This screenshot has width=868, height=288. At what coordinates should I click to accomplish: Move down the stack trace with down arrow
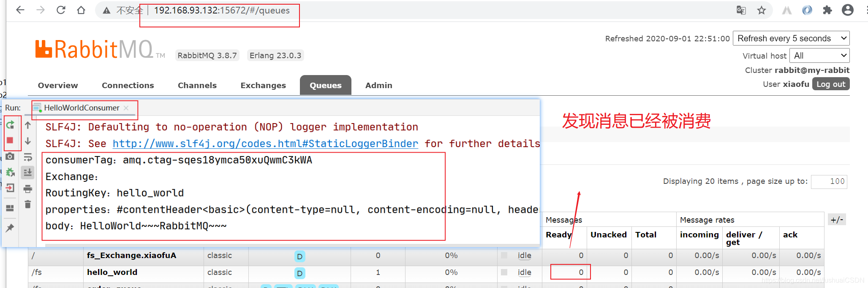[x=28, y=141]
